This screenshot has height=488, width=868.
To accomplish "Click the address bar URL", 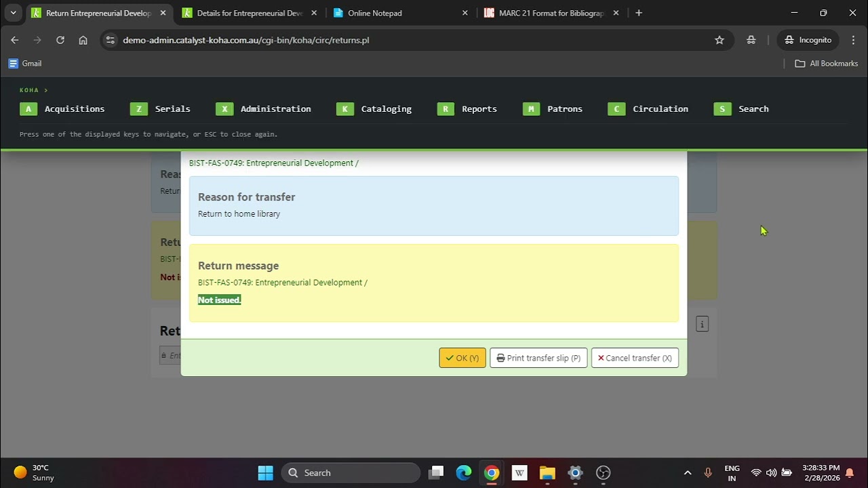I will (245, 40).
